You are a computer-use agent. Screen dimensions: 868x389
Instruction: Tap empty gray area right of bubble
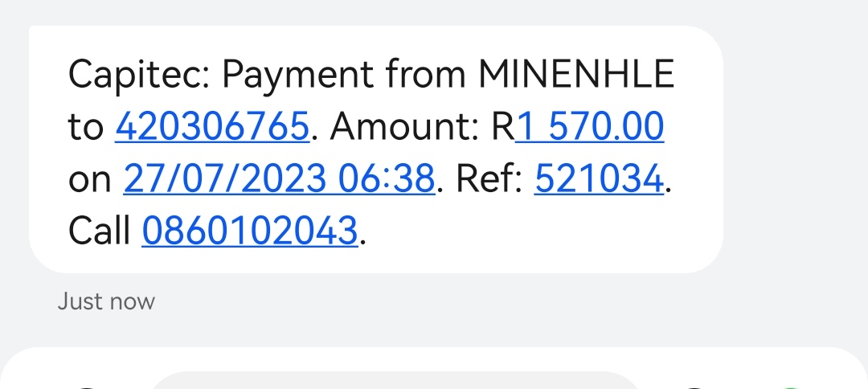coord(796,149)
